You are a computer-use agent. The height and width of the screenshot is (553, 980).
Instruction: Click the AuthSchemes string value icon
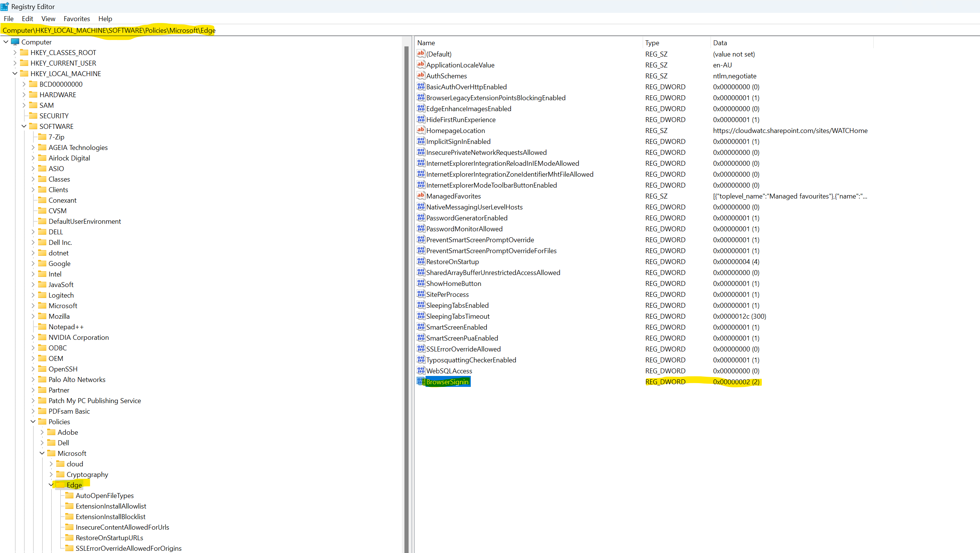pos(420,75)
